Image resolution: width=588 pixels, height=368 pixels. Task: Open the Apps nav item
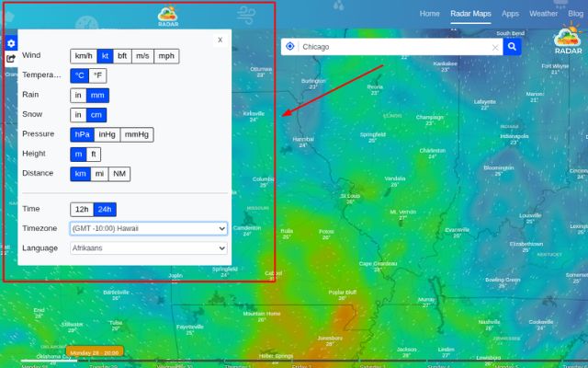(x=510, y=14)
